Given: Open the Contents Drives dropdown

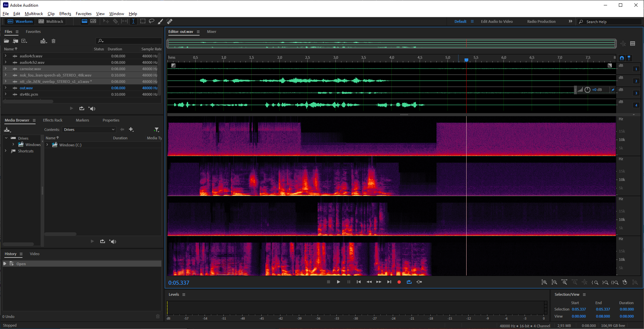Looking at the screenshot, I should [x=89, y=130].
